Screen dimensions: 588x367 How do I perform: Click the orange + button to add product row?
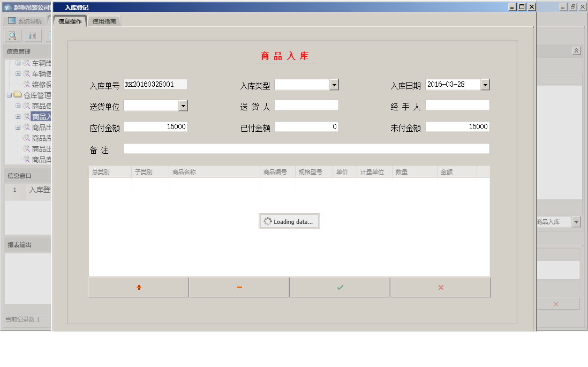coord(138,287)
